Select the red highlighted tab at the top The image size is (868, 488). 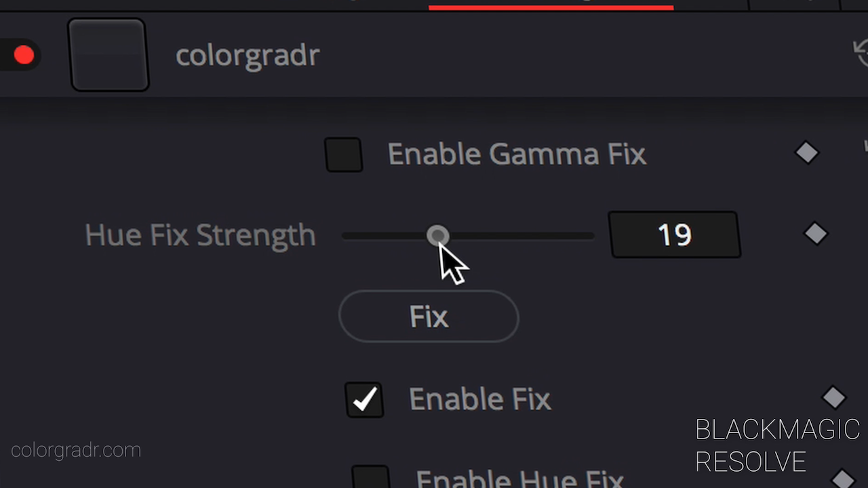click(551, 3)
